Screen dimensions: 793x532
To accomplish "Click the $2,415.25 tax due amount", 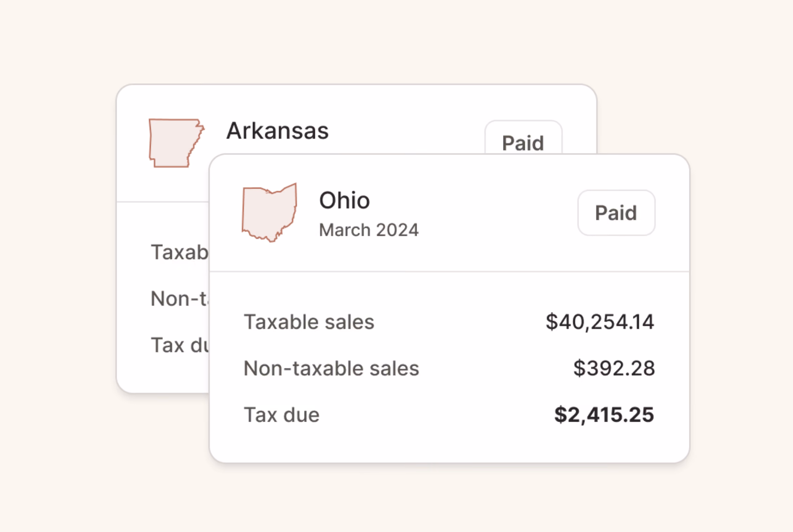I will point(604,415).
